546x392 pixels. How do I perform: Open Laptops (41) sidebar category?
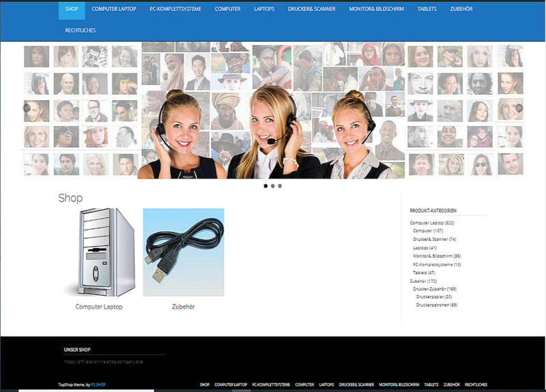[x=425, y=247]
